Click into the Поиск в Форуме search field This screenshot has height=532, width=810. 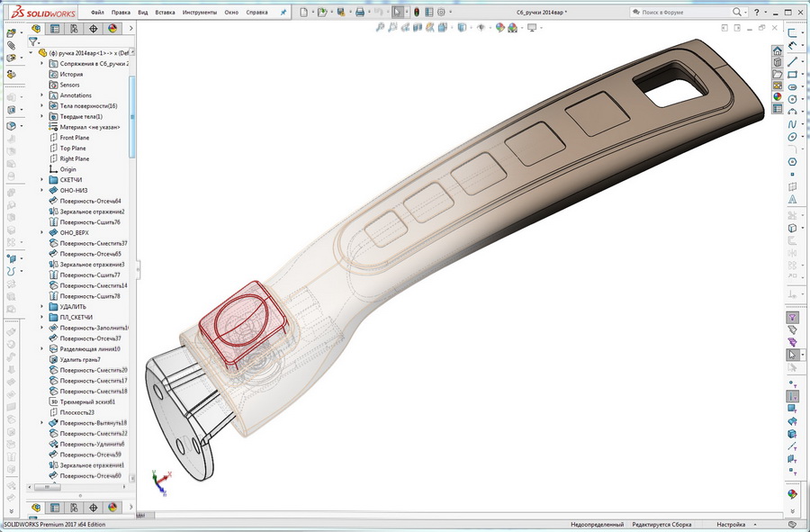(x=680, y=12)
